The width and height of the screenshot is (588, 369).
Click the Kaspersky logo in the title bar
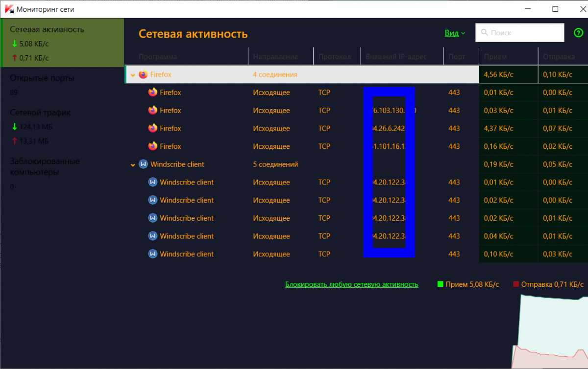(x=9, y=9)
